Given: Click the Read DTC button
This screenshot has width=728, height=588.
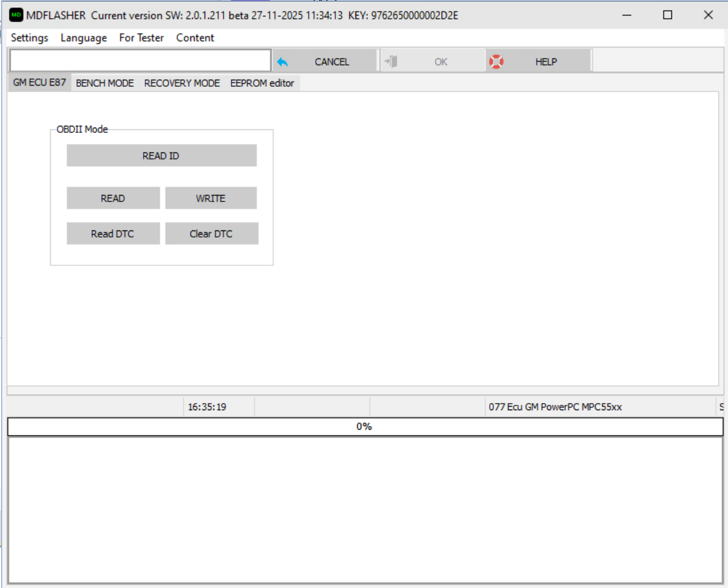Looking at the screenshot, I should point(113,234).
